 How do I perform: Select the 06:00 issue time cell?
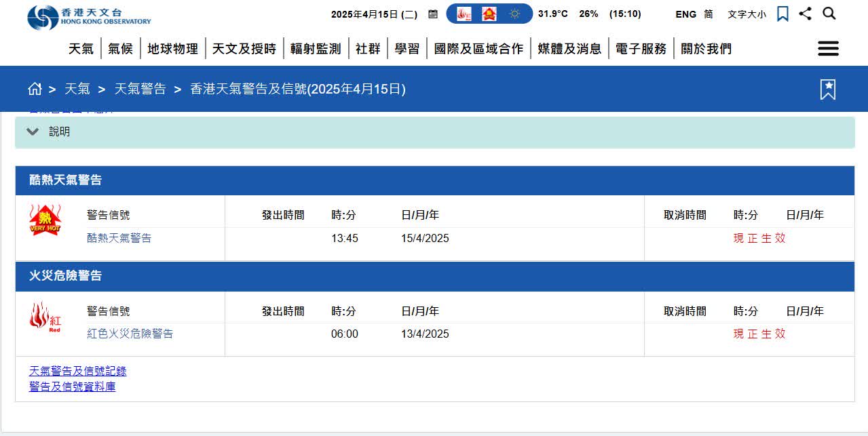345,334
